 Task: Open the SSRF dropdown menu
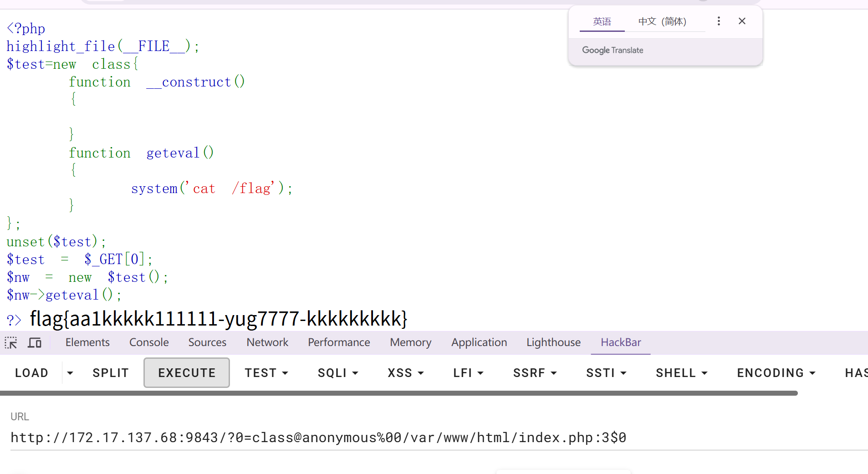coord(535,372)
